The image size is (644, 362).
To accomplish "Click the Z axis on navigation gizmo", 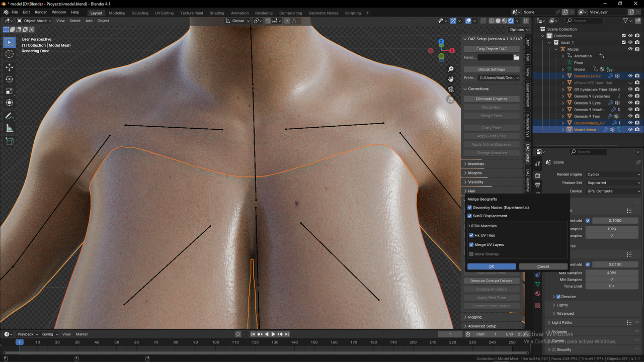I will click(441, 42).
